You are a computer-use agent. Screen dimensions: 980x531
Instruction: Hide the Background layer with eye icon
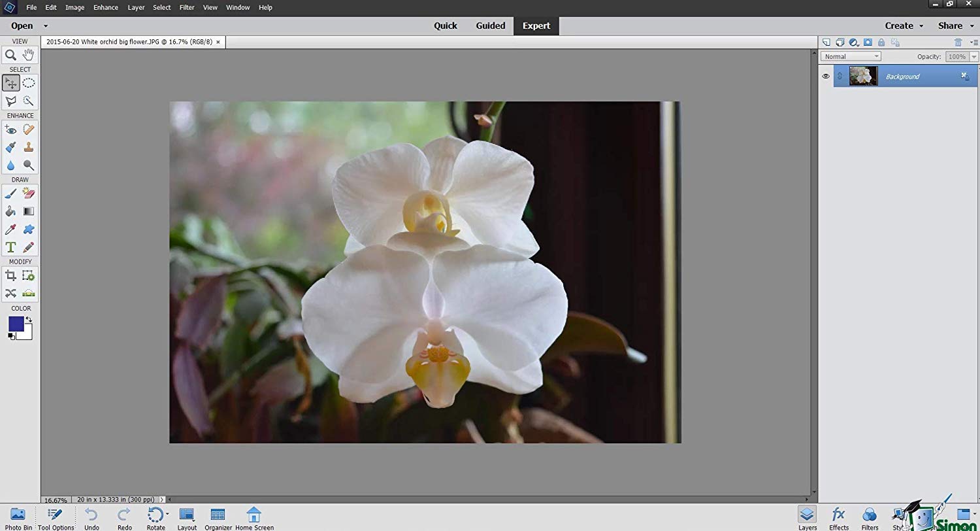(826, 77)
